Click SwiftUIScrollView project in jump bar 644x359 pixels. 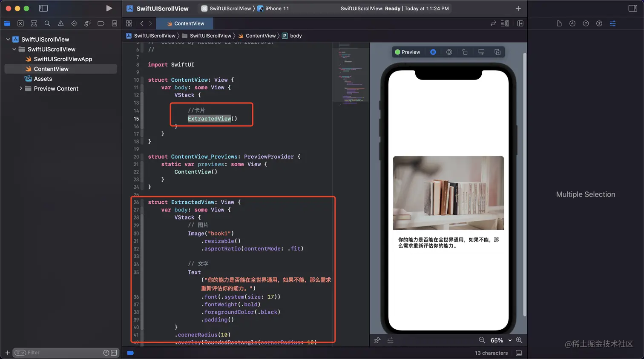tap(151, 36)
